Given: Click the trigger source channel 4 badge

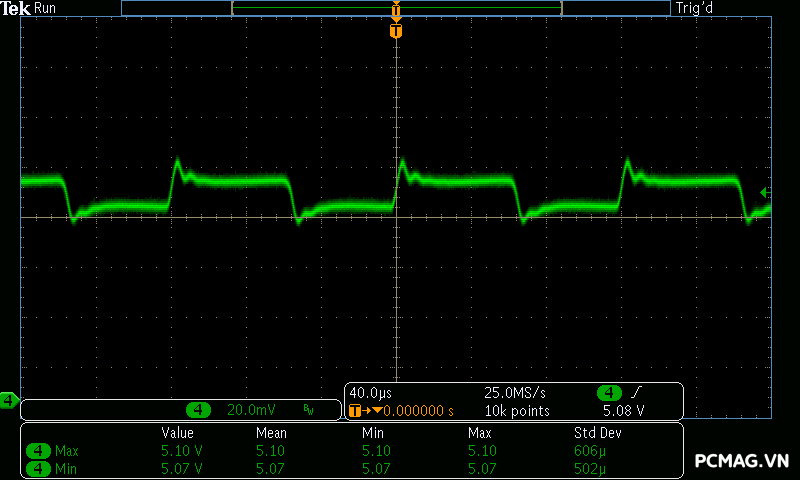Looking at the screenshot, I should pyautogui.click(x=608, y=393).
